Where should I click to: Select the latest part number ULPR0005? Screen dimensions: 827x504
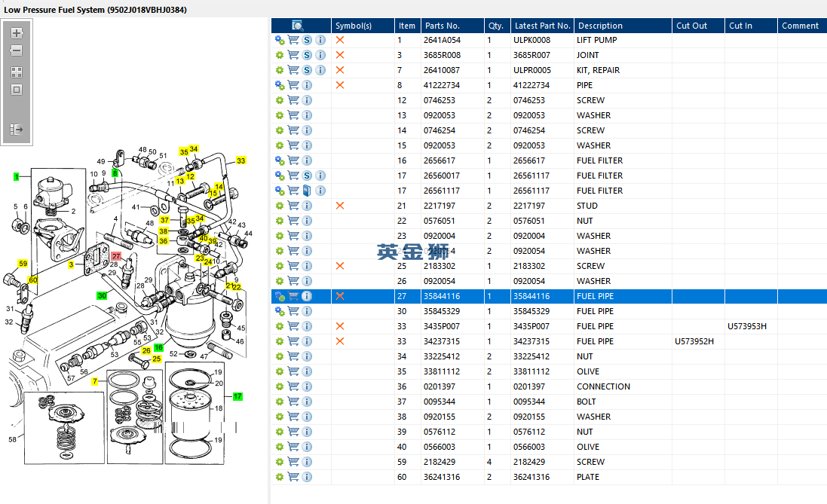point(532,70)
